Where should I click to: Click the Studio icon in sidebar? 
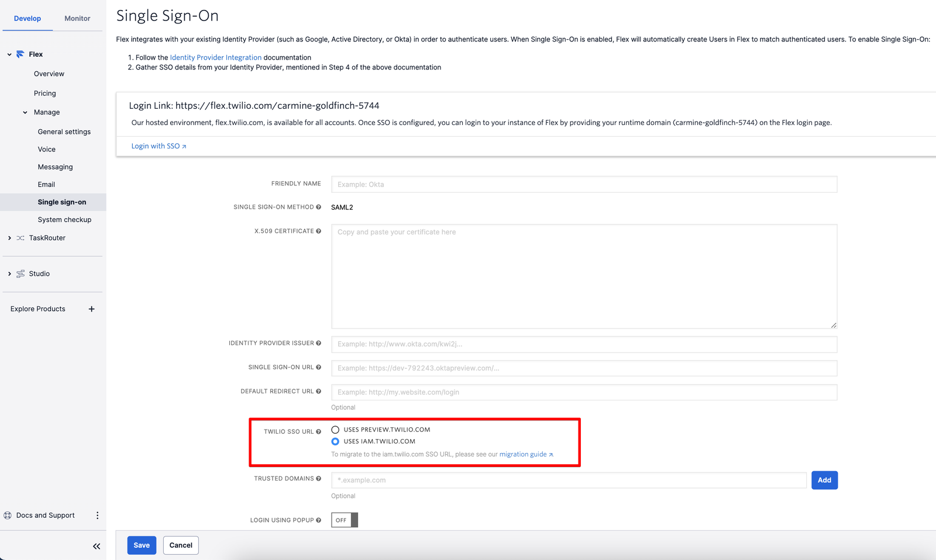[x=19, y=274]
